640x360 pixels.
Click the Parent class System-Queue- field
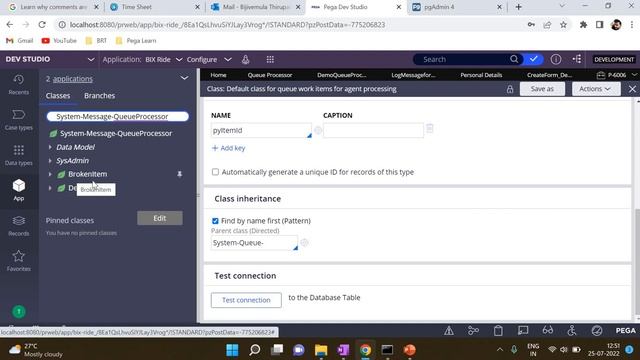pyautogui.click(x=254, y=243)
